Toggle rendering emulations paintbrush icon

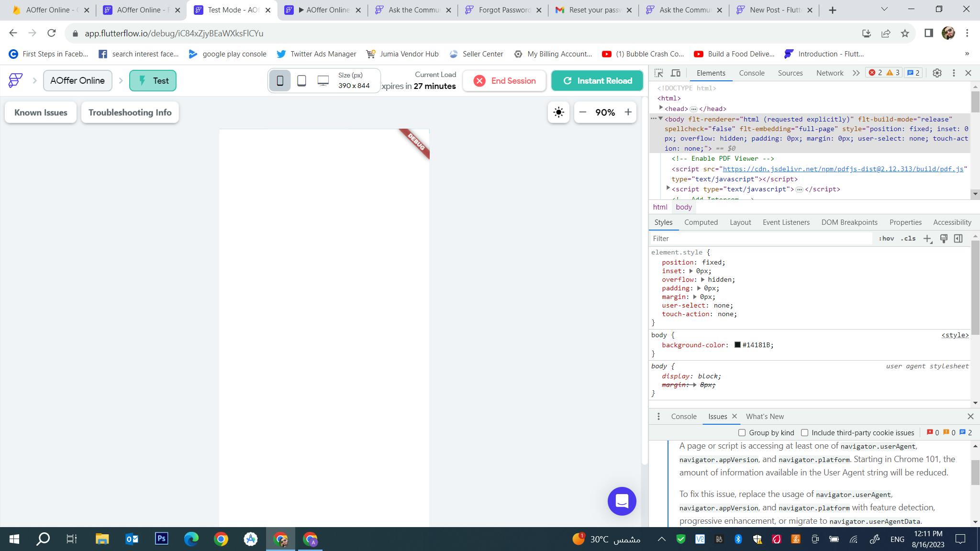point(944,239)
